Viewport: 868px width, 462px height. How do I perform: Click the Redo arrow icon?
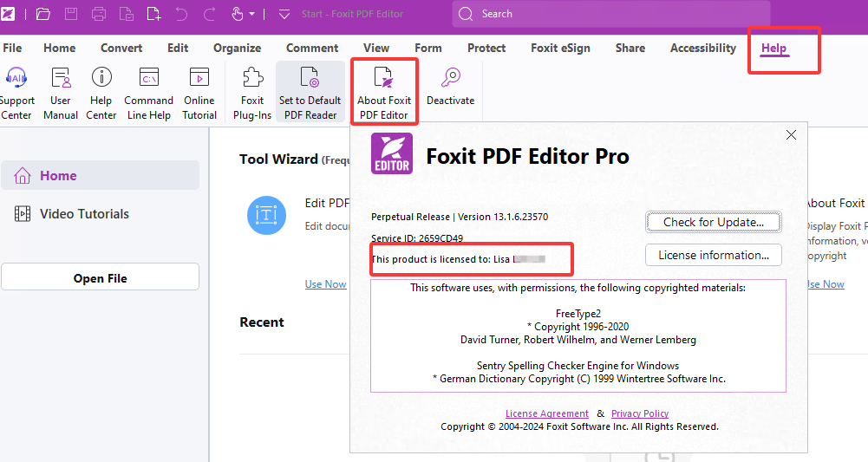[209, 14]
